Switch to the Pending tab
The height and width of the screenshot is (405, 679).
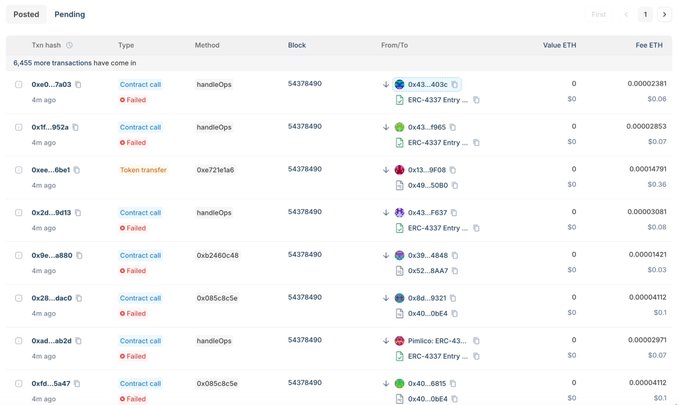(x=70, y=14)
